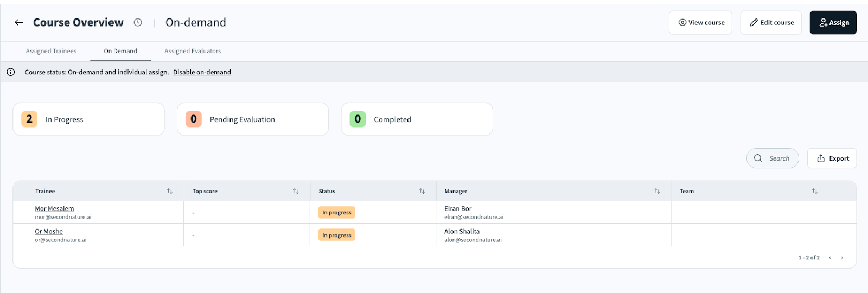The width and height of the screenshot is (868, 293).
Task: Click the clock history icon beside Course Overview
Action: [x=138, y=22]
